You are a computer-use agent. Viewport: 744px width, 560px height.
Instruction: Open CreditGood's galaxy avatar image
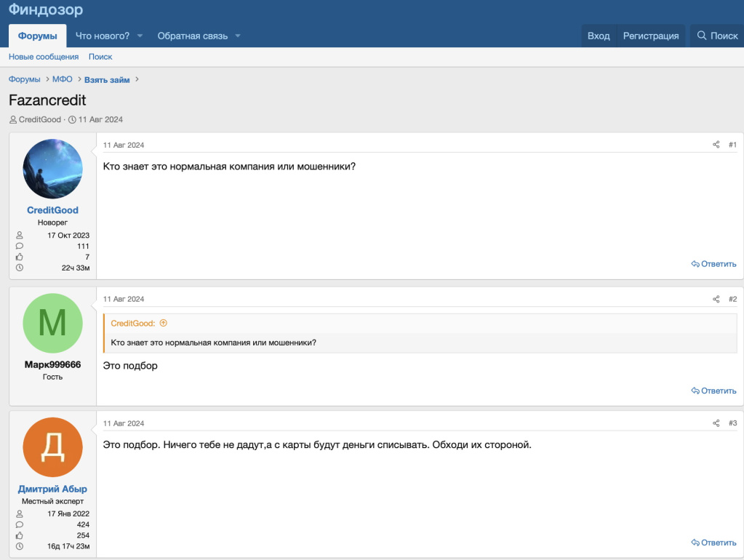[52, 169]
